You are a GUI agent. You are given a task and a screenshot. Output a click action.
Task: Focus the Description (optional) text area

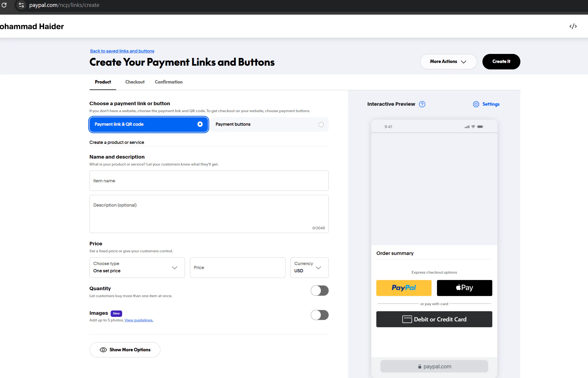point(209,214)
